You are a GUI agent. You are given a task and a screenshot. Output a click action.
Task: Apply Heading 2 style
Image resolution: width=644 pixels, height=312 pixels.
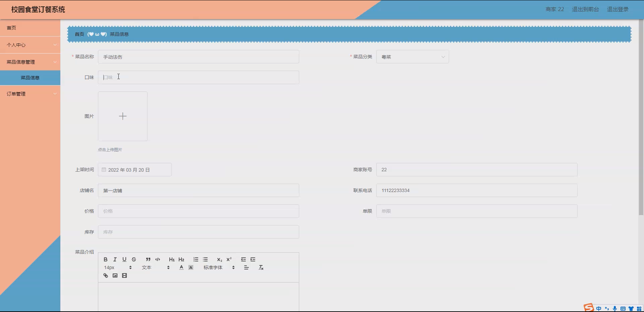(x=181, y=260)
